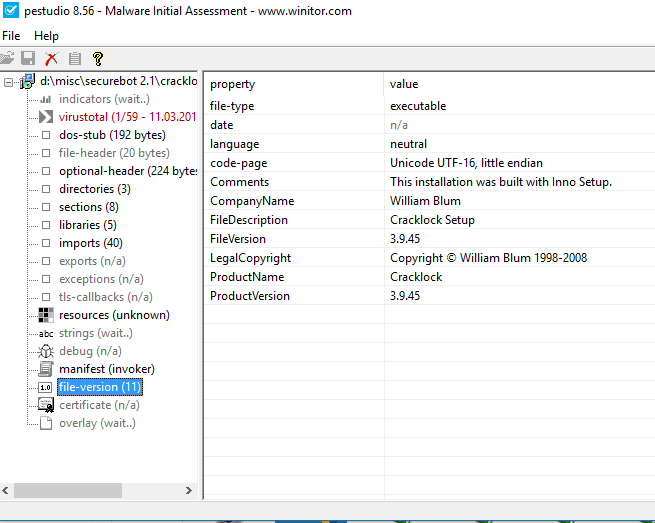Collapse the root file tree node
Viewport: 655px width, 523px height.
pos(9,81)
